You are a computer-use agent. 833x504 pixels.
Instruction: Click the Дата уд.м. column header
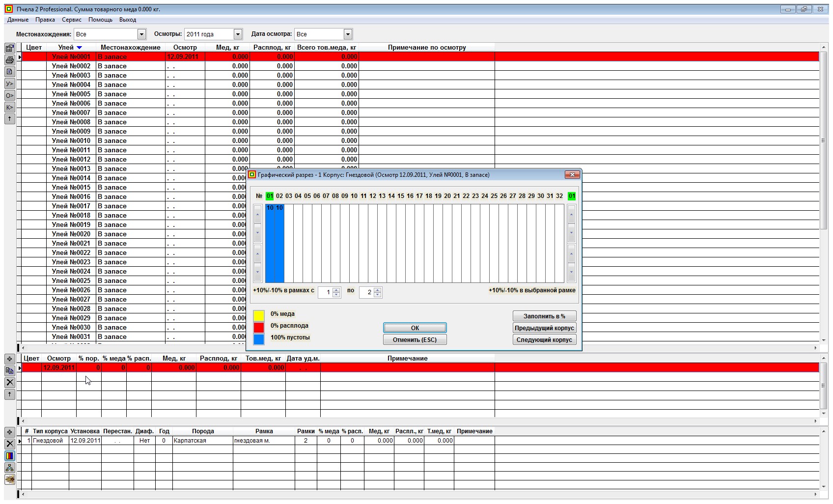click(x=303, y=359)
